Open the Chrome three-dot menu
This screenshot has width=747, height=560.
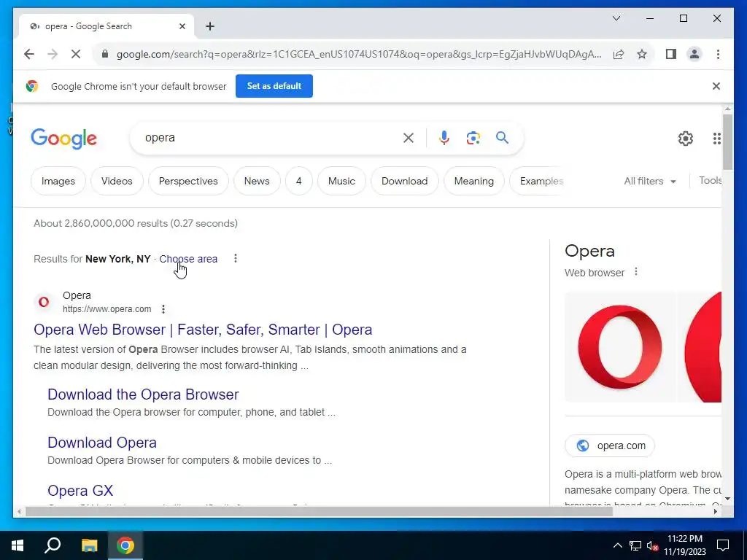[718, 54]
